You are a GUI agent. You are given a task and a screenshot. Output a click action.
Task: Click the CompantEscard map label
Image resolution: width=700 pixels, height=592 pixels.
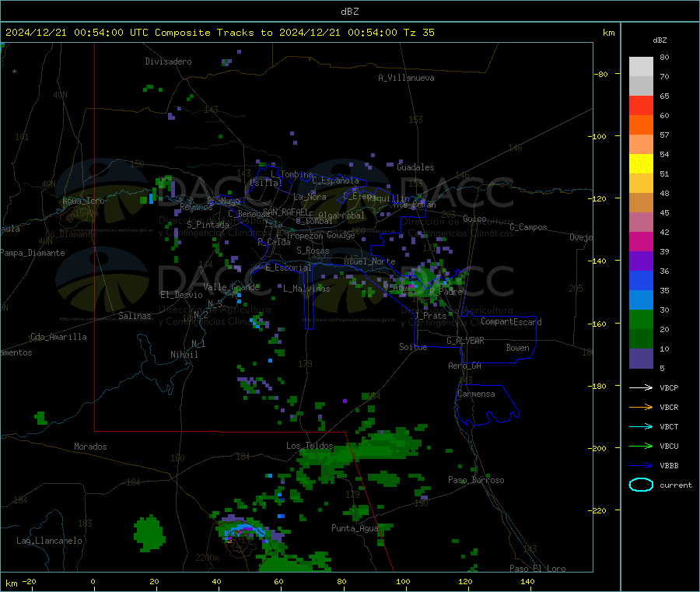click(511, 322)
